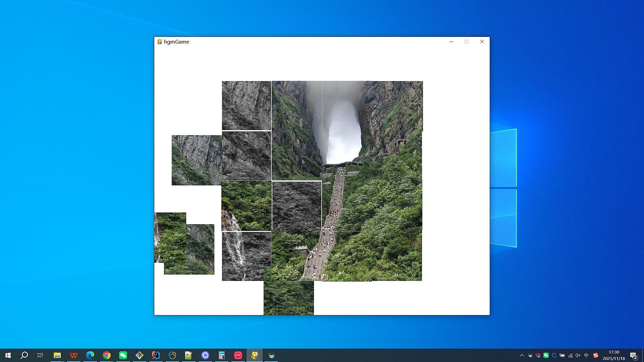644x362 pixels.
Task: Open WeChat from the taskbar
Action: click(x=123, y=355)
